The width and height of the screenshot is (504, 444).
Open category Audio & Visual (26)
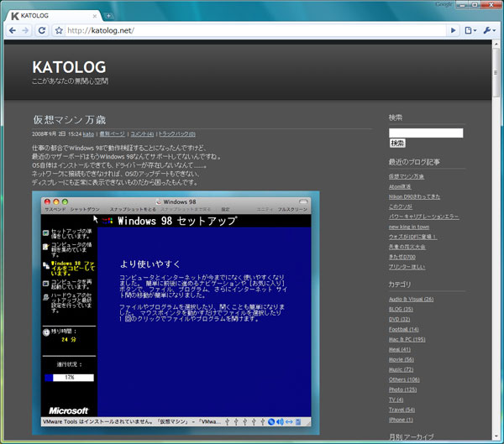pos(411,299)
